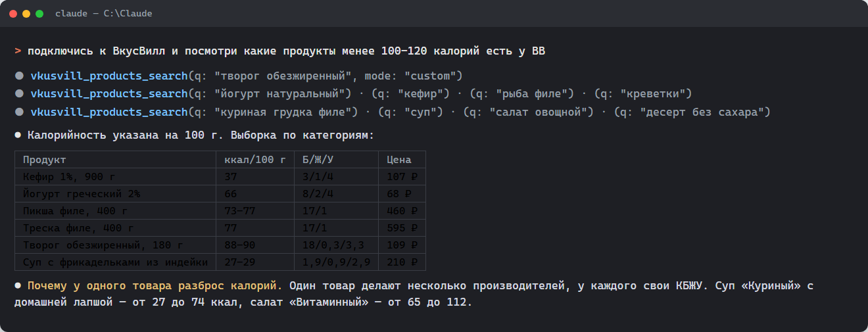
Task: Click the 'mode: "custom"' parameter
Action: (410, 76)
